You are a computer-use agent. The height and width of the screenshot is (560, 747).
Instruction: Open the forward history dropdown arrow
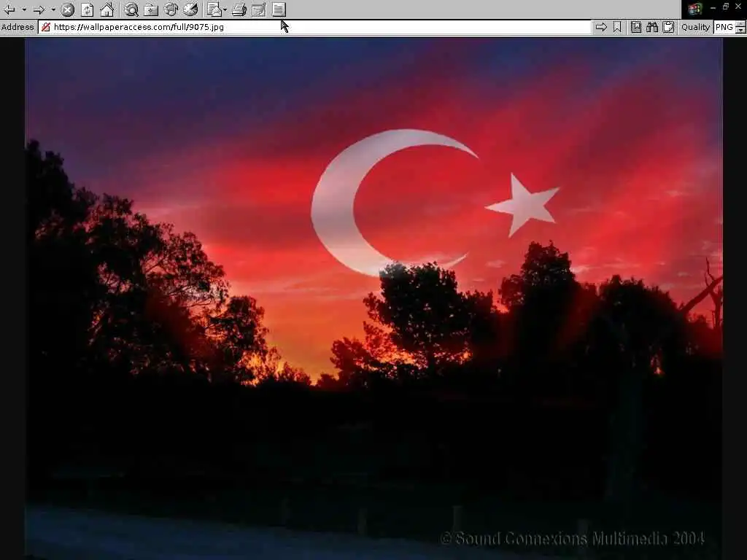[53, 9]
